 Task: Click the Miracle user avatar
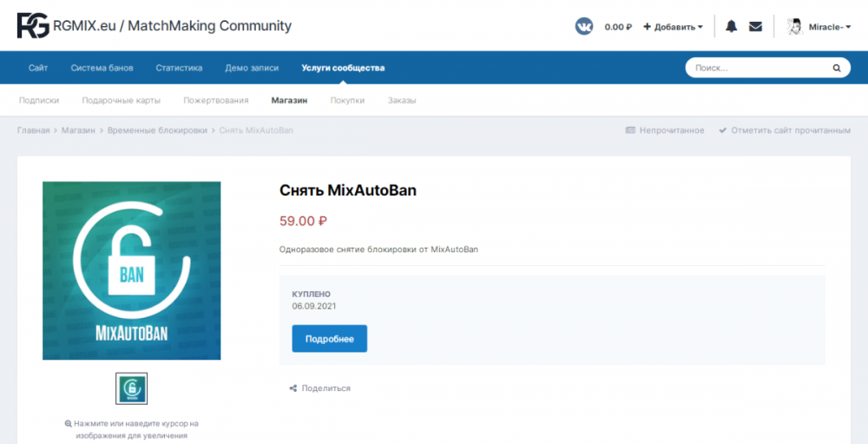pos(794,27)
